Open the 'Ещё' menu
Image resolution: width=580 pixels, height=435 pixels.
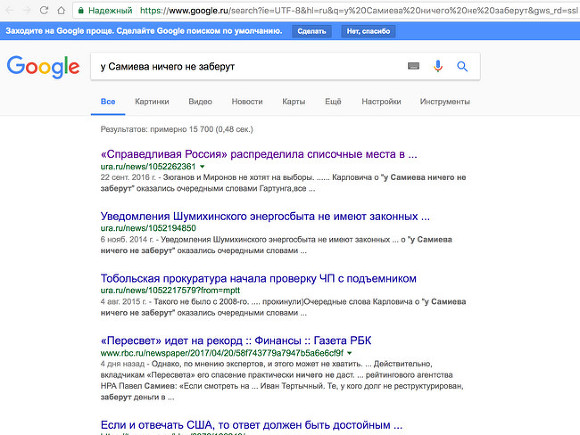click(333, 102)
